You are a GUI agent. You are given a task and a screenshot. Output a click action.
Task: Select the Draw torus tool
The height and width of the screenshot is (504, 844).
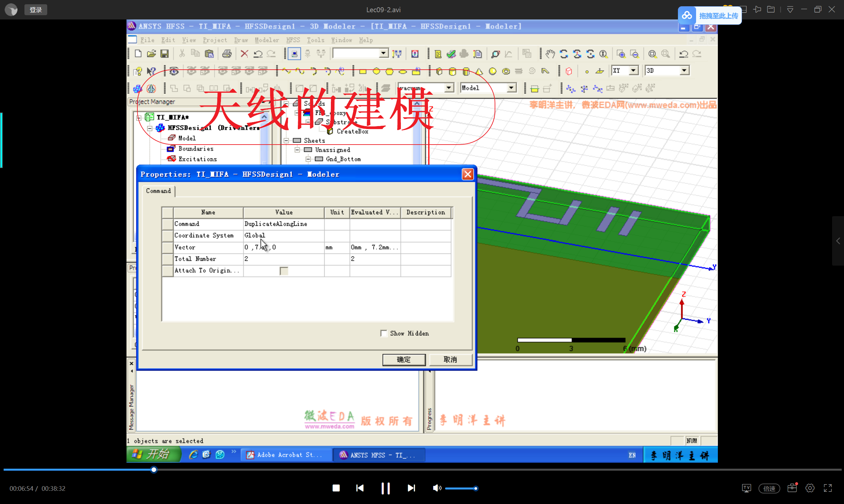click(506, 71)
